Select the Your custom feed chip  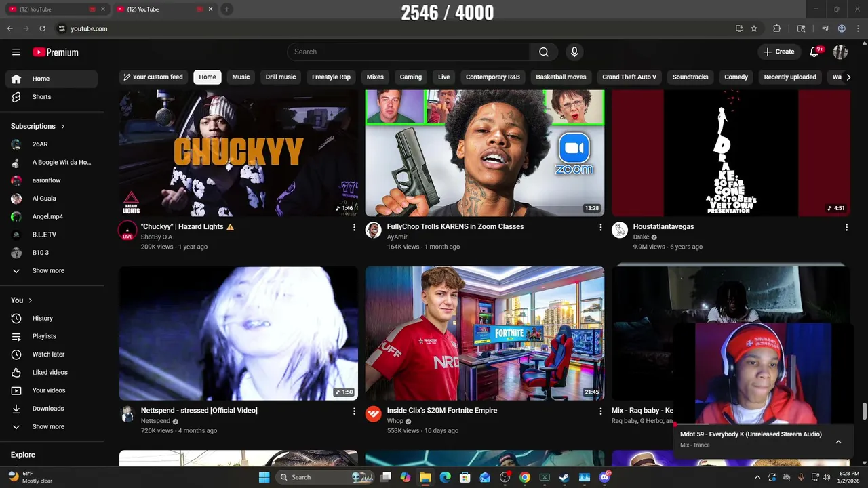153,77
